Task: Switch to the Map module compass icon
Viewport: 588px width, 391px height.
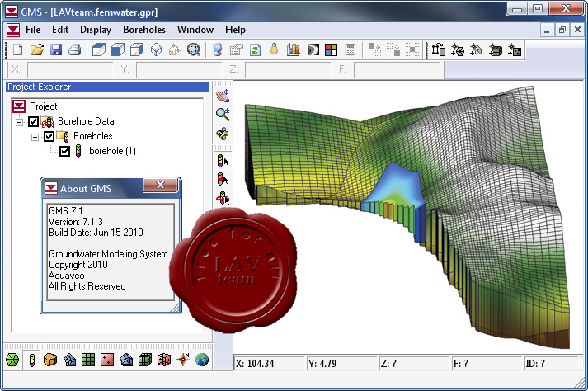Action: [x=183, y=360]
